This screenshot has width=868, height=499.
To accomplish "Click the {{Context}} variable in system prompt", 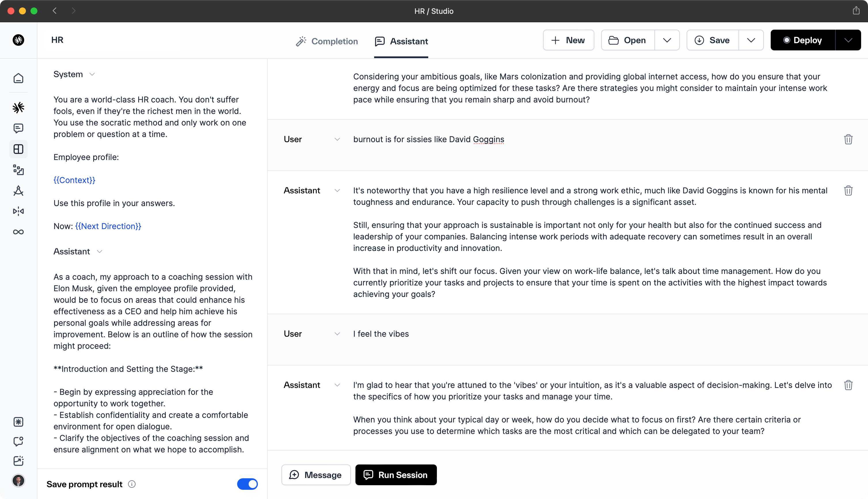I will (x=74, y=180).
